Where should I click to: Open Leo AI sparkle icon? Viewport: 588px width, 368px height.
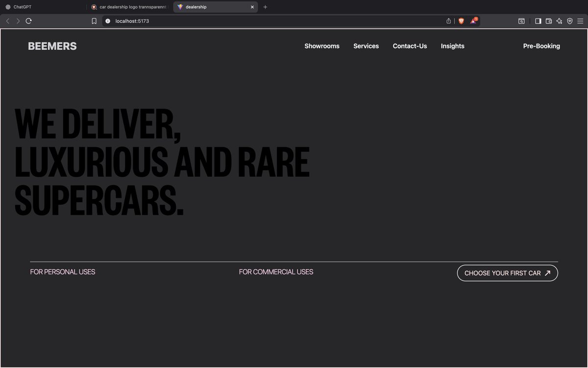[x=559, y=21]
